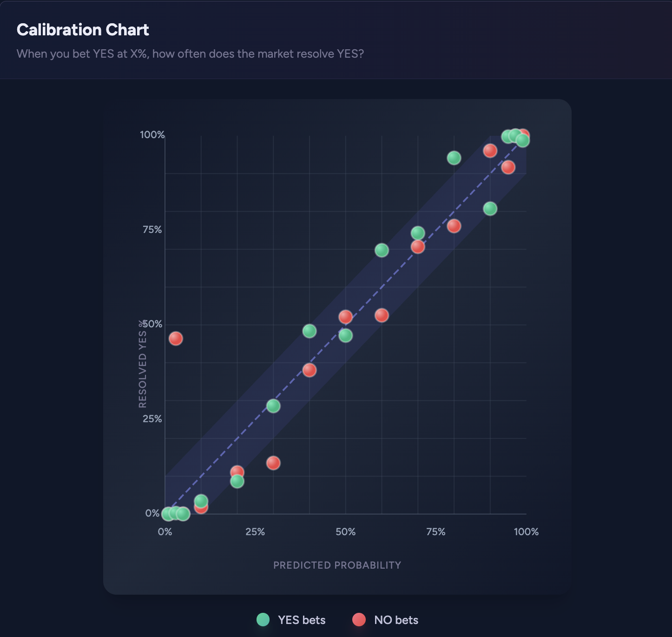Viewport: 672px width, 637px height.
Task: Click the Calibration Chart heading
Action: (x=83, y=30)
